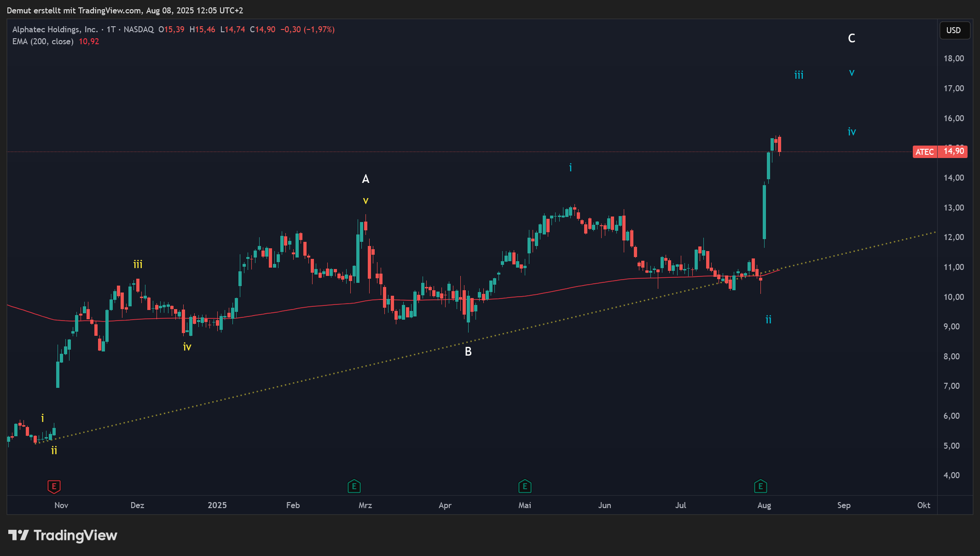Click the 1T timeframe in chart header
The image size is (980, 556).
[111, 29]
